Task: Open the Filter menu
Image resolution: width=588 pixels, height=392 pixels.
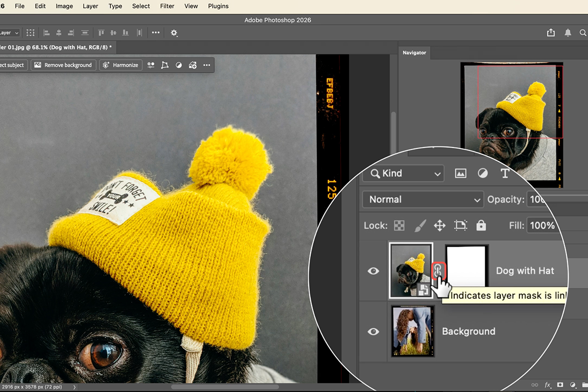Action: click(167, 6)
